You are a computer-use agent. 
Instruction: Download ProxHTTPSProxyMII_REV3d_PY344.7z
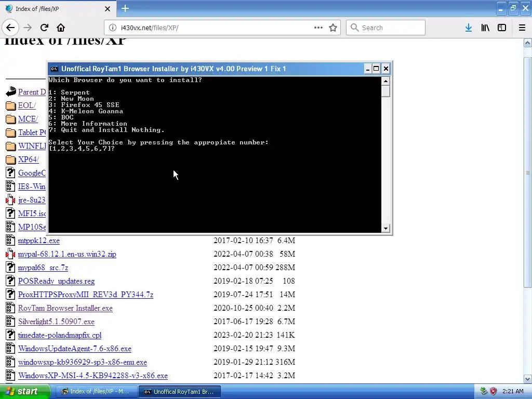click(86, 295)
